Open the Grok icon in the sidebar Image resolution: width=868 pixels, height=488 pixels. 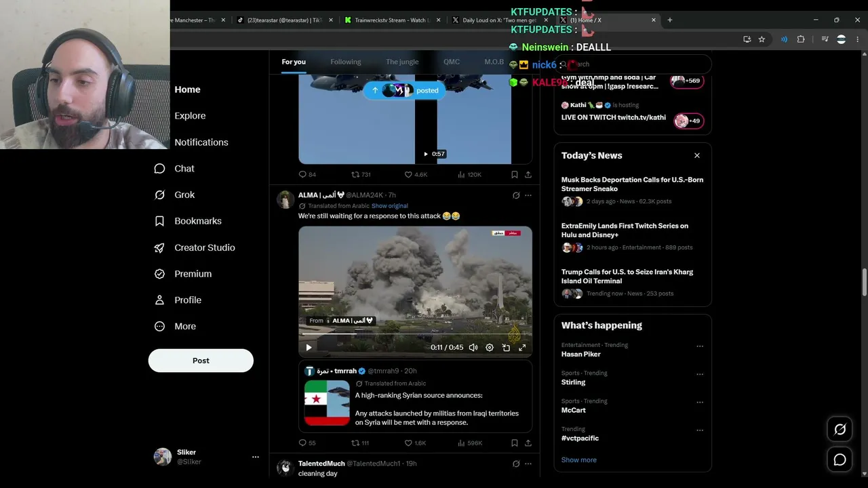pos(159,195)
